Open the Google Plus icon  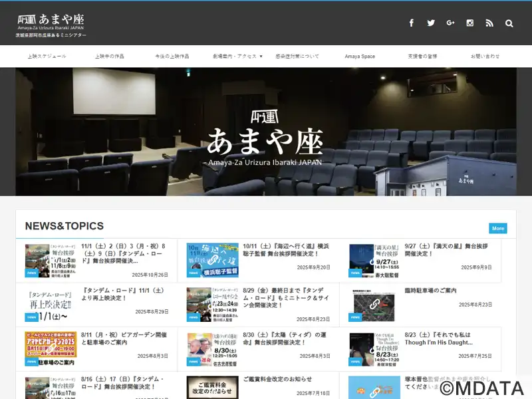click(x=450, y=23)
